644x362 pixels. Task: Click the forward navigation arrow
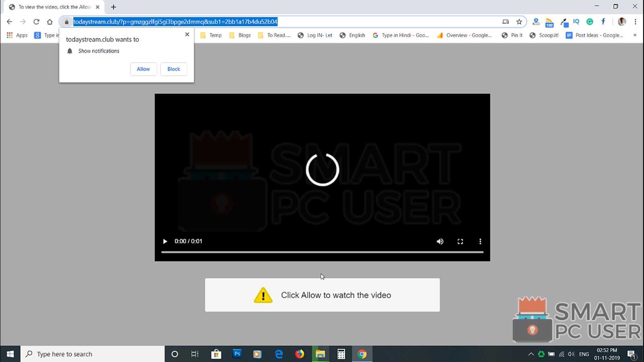point(23,22)
